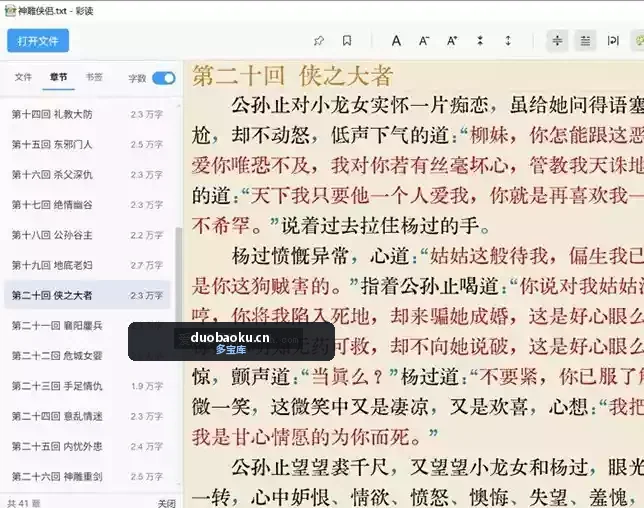The image size is (644, 508).
Task: Go to chapter 第二十二回 危城女婴
Action: [x=87, y=356]
